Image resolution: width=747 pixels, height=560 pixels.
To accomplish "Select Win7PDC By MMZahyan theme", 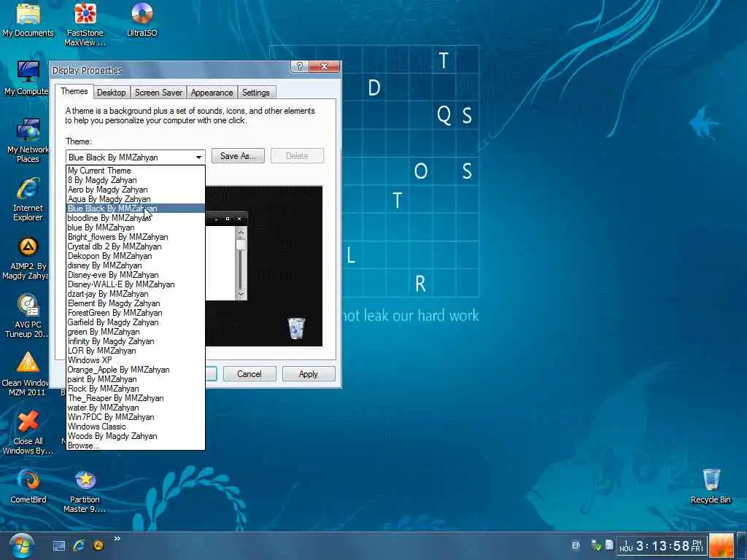I will tap(135, 417).
